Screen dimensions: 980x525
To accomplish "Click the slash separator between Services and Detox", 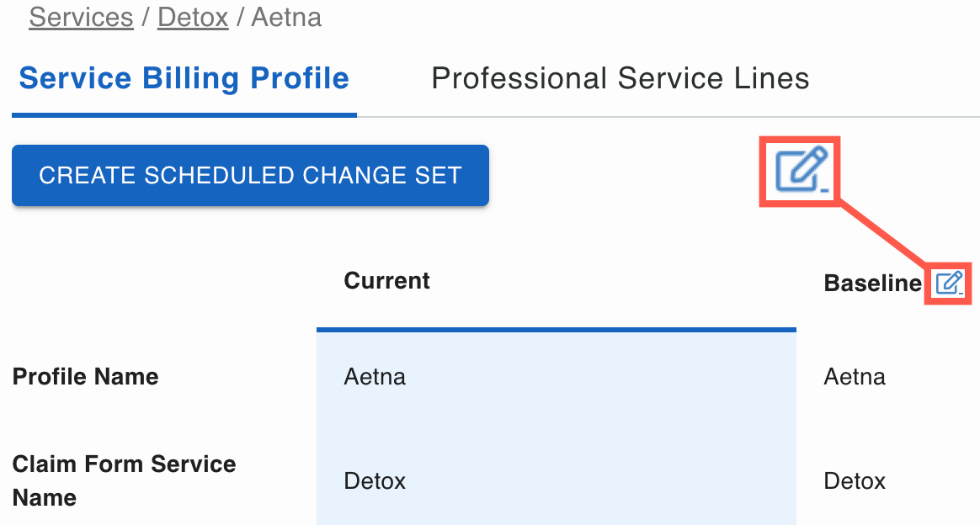I will pyautogui.click(x=146, y=17).
